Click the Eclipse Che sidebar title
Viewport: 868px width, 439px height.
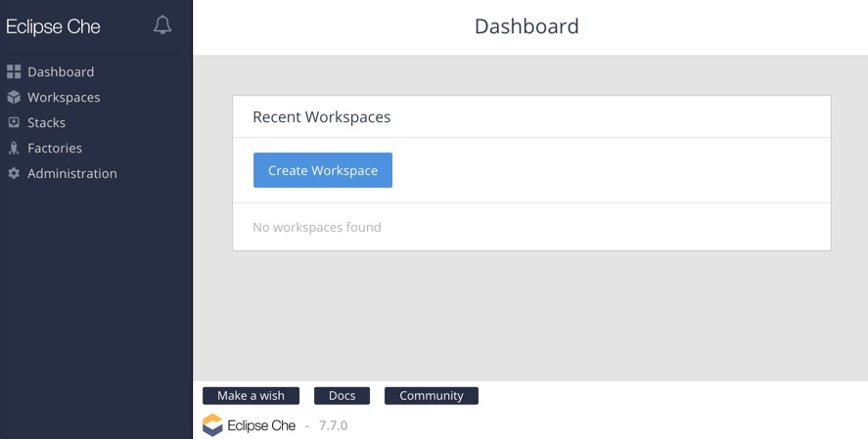[x=53, y=27]
